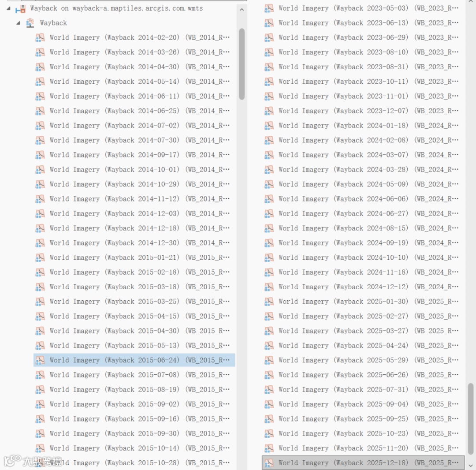Click layer icon for Wayback 2015-03-18
476x470 pixels.
[x=40, y=287]
